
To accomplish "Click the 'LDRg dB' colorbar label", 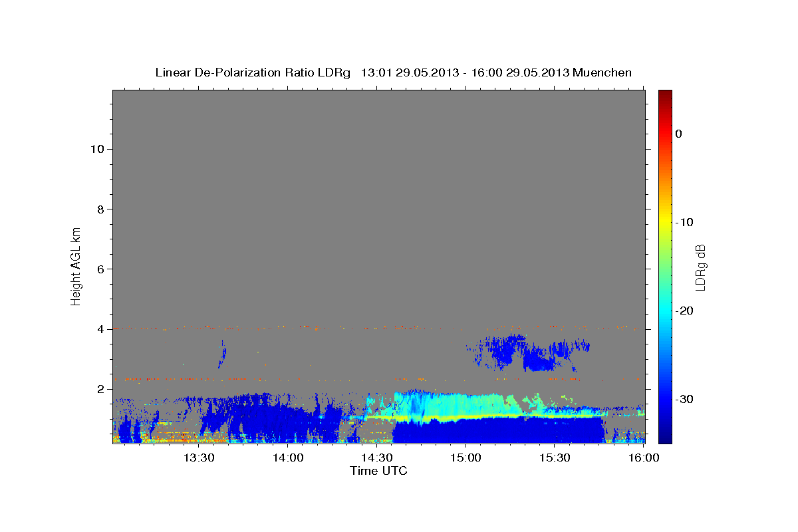I will [700, 267].
